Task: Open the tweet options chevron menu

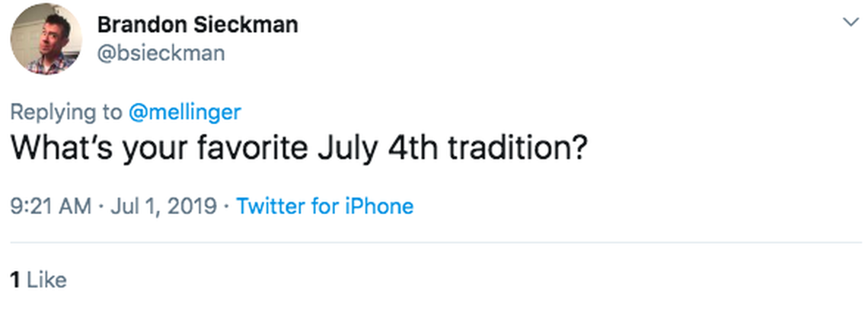Action: (850, 23)
